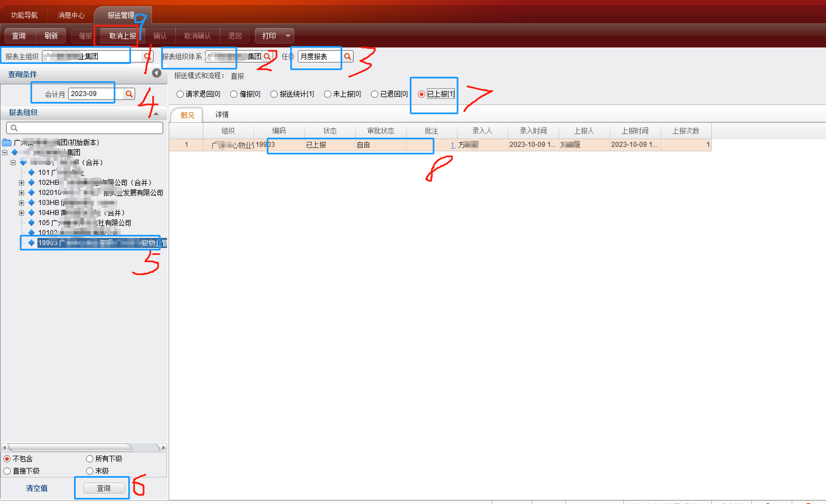Click 自由 approval cell in row 1
Screen dimensions: 826x504
coord(381,145)
